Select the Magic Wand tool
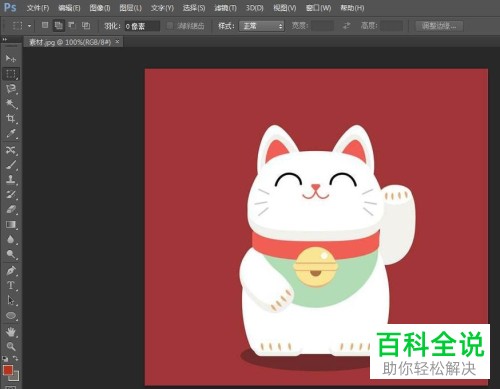Viewport: 500px width, 389px height. [x=11, y=104]
